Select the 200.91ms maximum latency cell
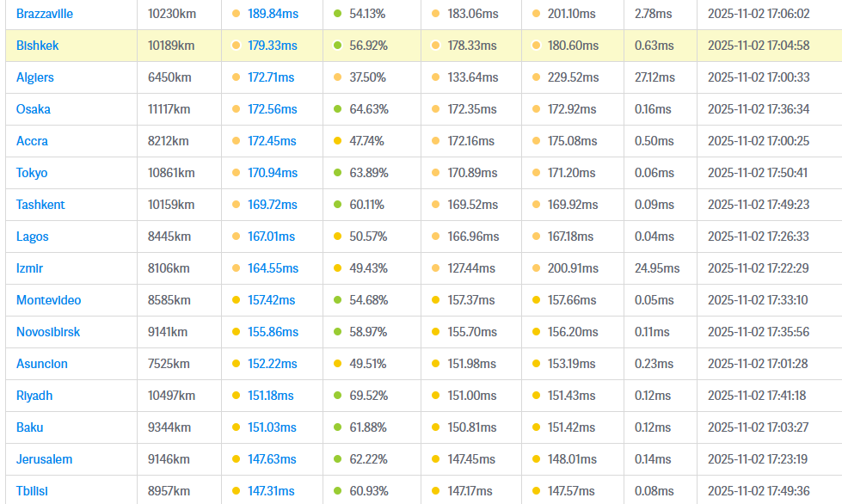The height and width of the screenshot is (504, 842). (x=573, y=268)
